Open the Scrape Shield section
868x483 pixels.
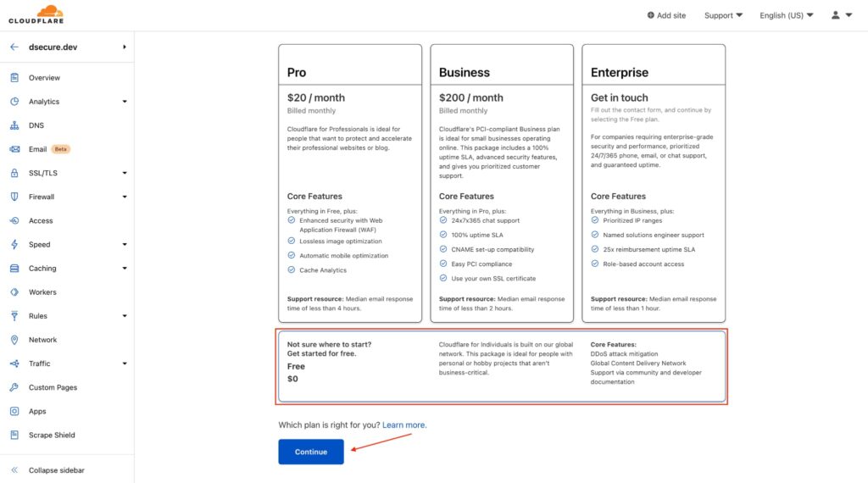[52, 435]
